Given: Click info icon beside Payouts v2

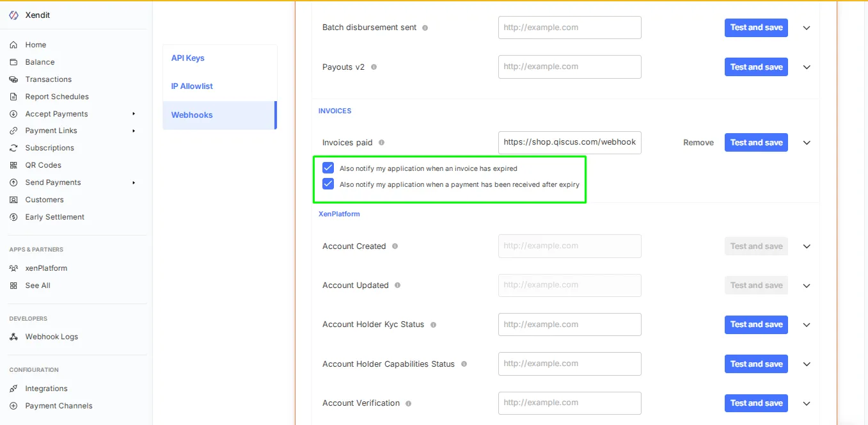Looking at the screenshot, I should pos(374,67).
